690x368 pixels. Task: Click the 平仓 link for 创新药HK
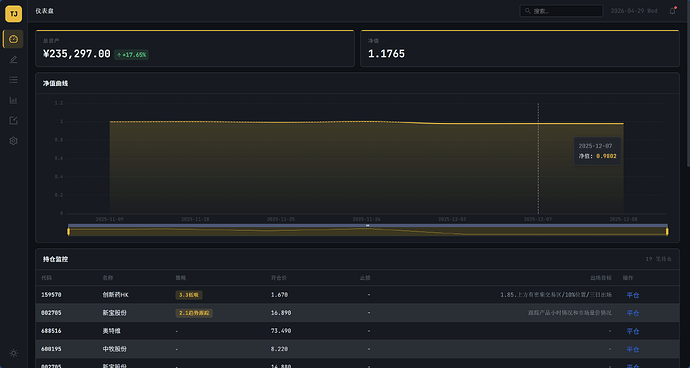pyautogui.click(x=632, y=295)
